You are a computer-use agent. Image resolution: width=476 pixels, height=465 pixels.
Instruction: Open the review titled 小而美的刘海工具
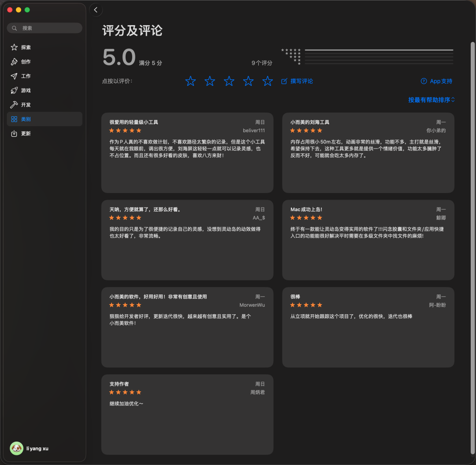click(368, 153)
